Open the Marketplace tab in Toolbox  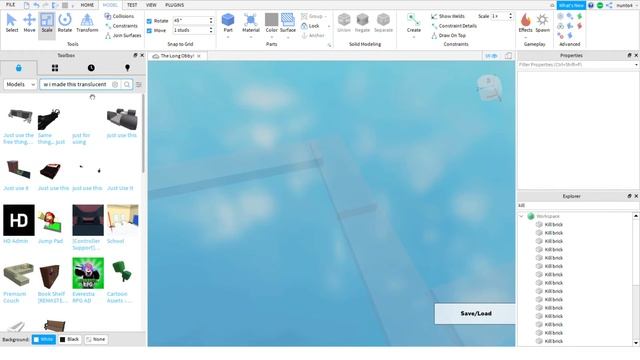pos(19,68)
